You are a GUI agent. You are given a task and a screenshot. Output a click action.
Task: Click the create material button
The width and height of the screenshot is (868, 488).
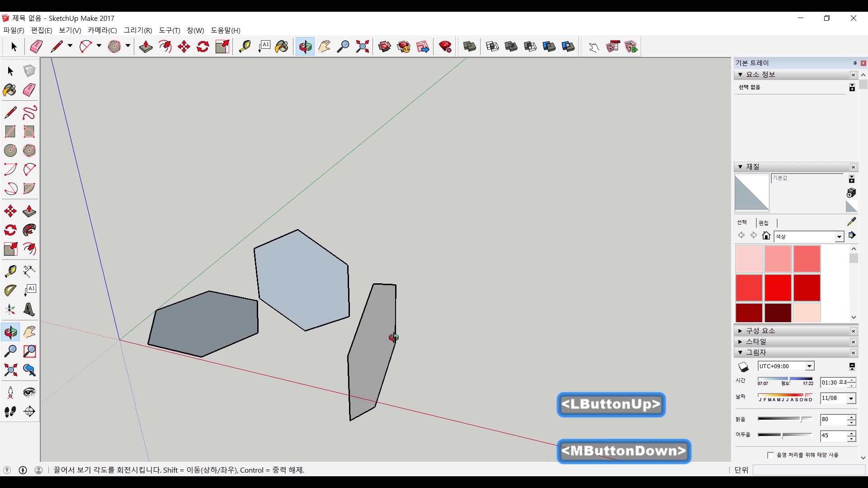(851, 193)
